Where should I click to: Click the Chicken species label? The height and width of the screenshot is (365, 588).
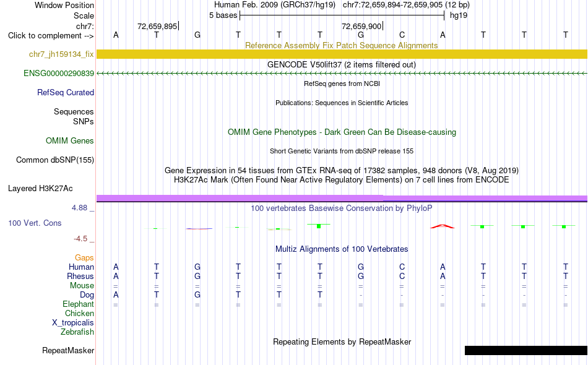pyautogui.click(x=79, y=313)
